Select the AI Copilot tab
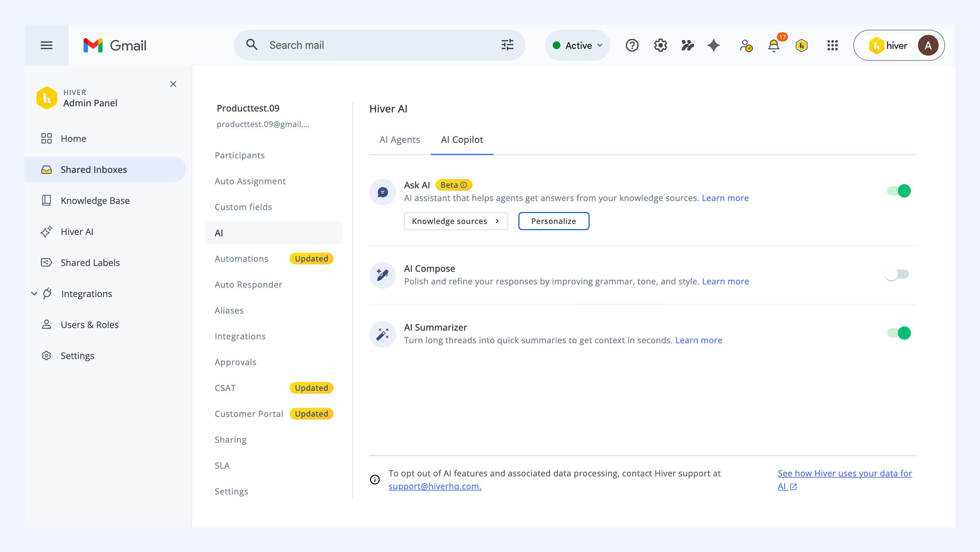Screen dimensions: 980x552 [462, 140]
